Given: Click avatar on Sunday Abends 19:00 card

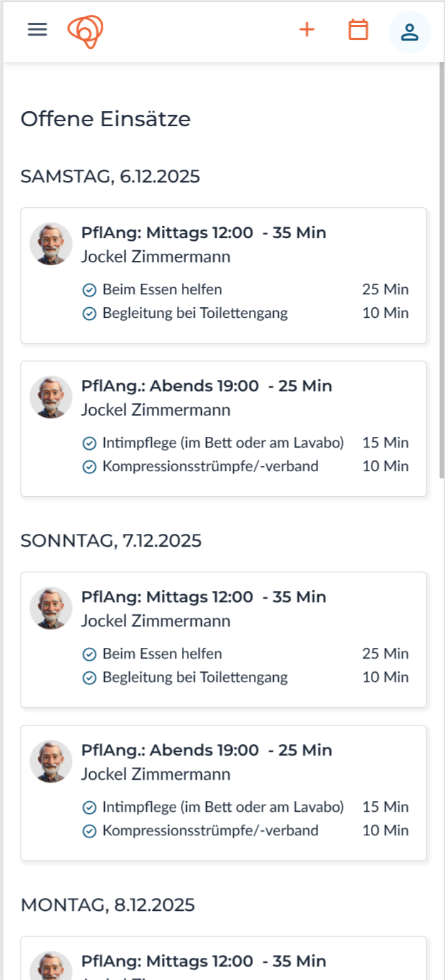Looking at the screenshot, I should click(51, 761).
